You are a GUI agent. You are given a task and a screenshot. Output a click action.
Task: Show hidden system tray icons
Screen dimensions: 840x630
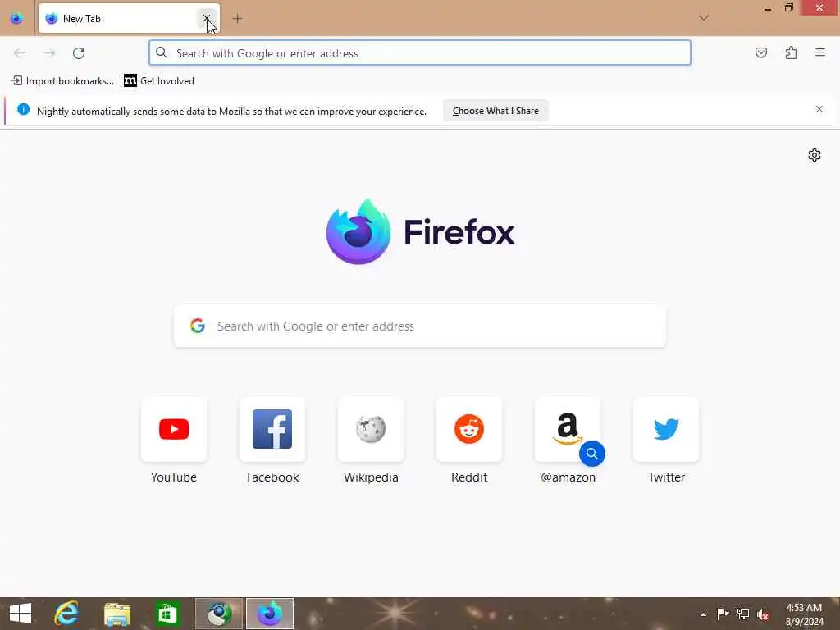(x=703, y=614)
